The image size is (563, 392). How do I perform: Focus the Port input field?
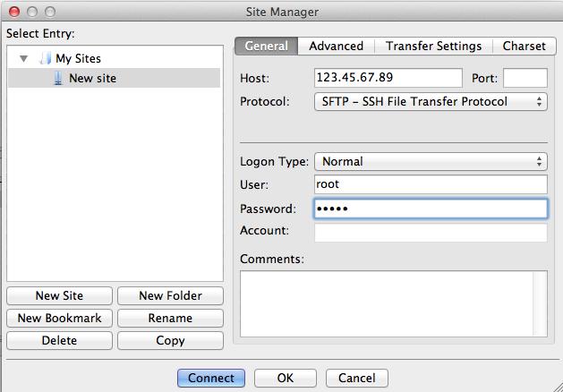click(525, 79)
